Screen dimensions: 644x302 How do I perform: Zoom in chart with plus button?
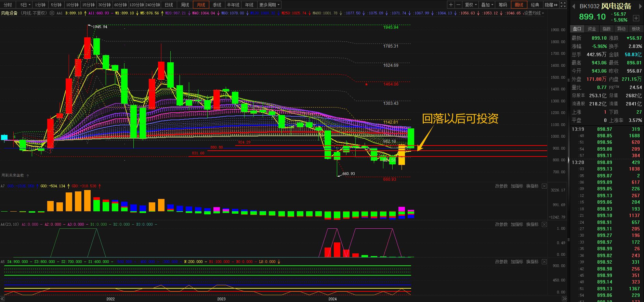pos(451,5)
